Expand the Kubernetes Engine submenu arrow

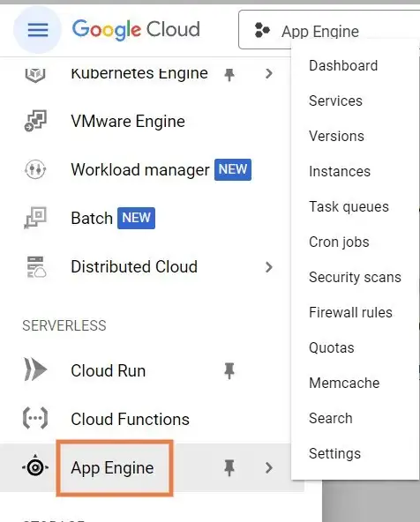pyautogui.click(x=269, y=73)
